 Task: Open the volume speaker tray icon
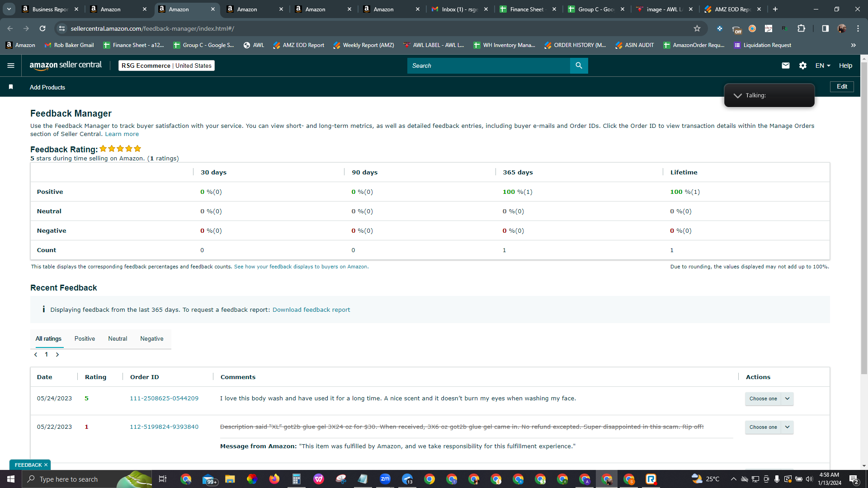click(x=809, y=479)
